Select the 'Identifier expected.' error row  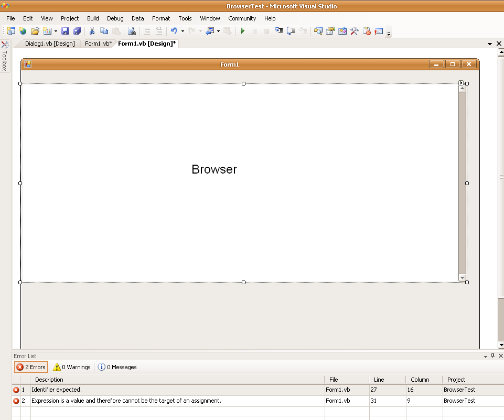click(258, 390)
